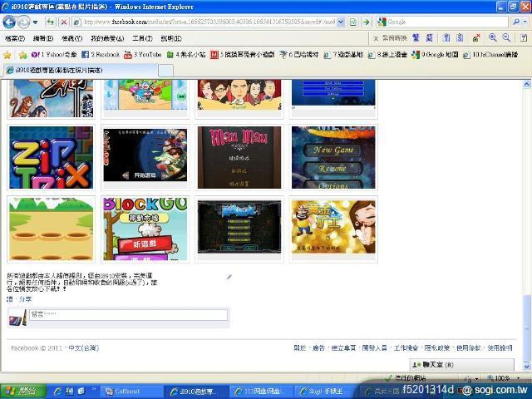Click the Windows Start button
Viewport: 532px width, 399px height.
pos(22,392)
